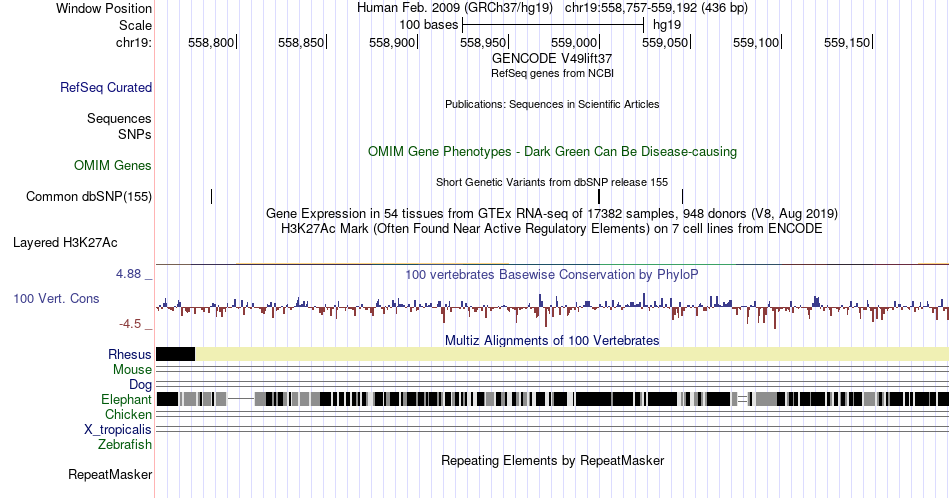Image resolution: width=950 pixels, height=498 pixels.
Task: Select the X_tropicalis alignment label
Action: [118, 430]
